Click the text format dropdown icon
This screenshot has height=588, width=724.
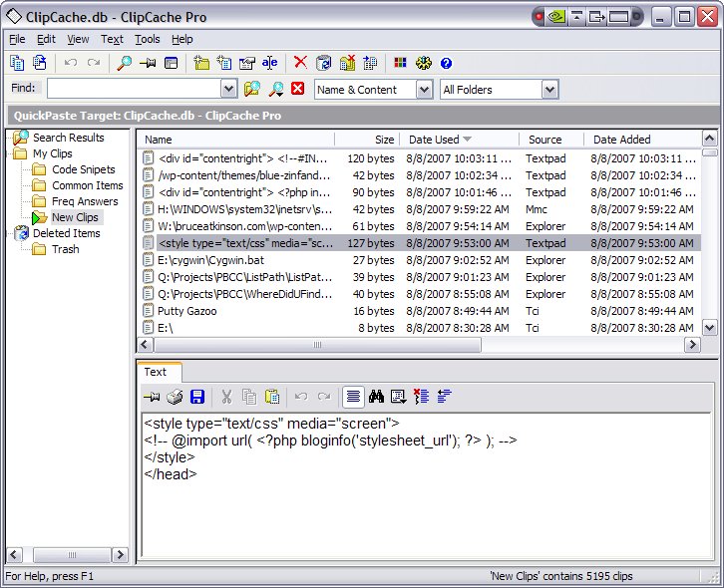[399, 397]
